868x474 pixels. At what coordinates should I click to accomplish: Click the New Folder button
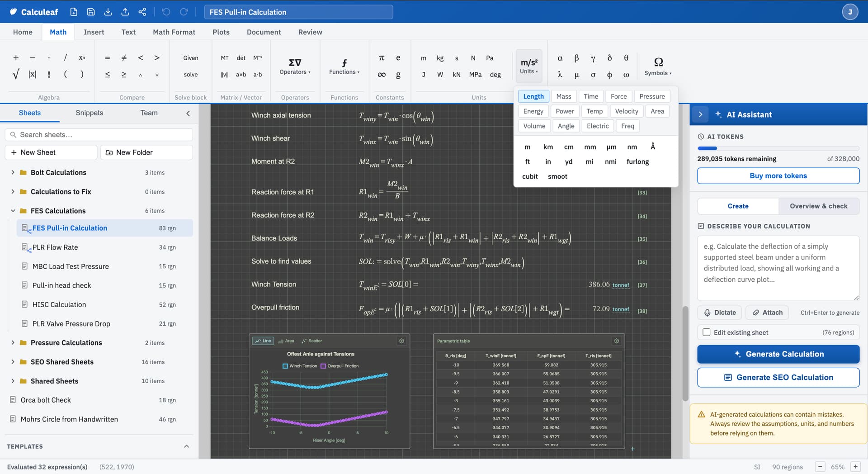pos(146,152)
